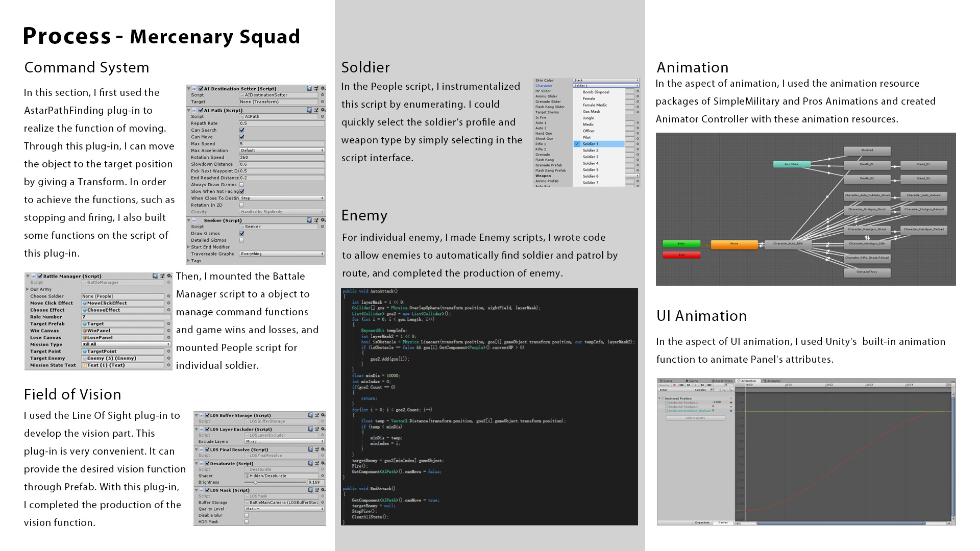This screenshot has height=551, width=980.
Task: Open Mission Type Kill All dropdown
Action: [x=126, y=344]
